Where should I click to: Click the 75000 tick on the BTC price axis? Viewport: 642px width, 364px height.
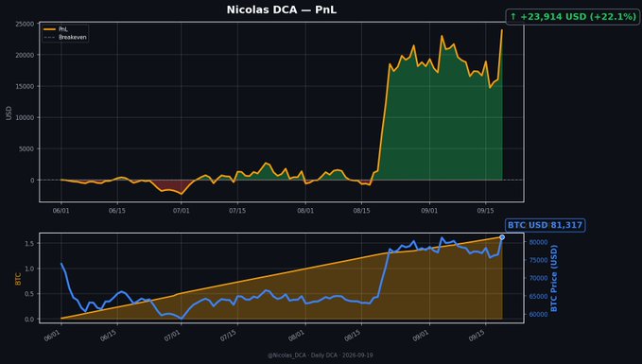tap(538, 260)
